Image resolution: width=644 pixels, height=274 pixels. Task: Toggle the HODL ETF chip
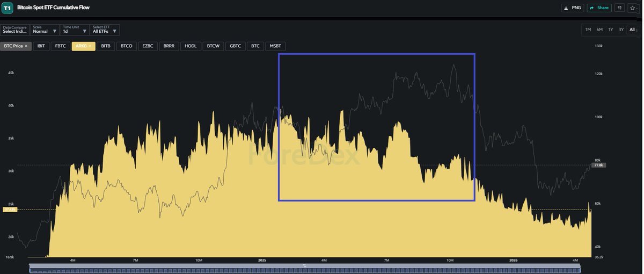click(x=191, y=46)
